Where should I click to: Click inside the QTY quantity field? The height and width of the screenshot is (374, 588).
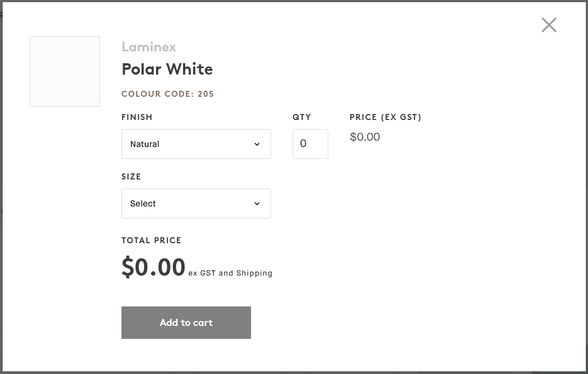pos(310,143)
